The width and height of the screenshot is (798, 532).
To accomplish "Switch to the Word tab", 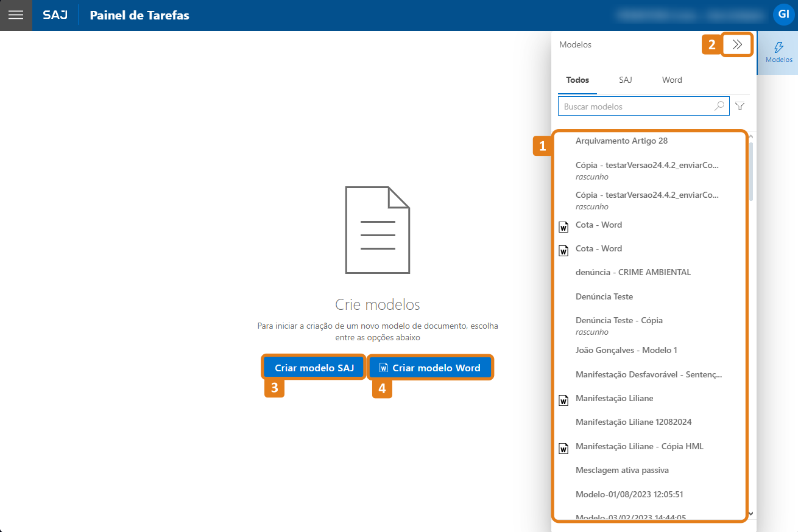I will click(x=672, y=80).
